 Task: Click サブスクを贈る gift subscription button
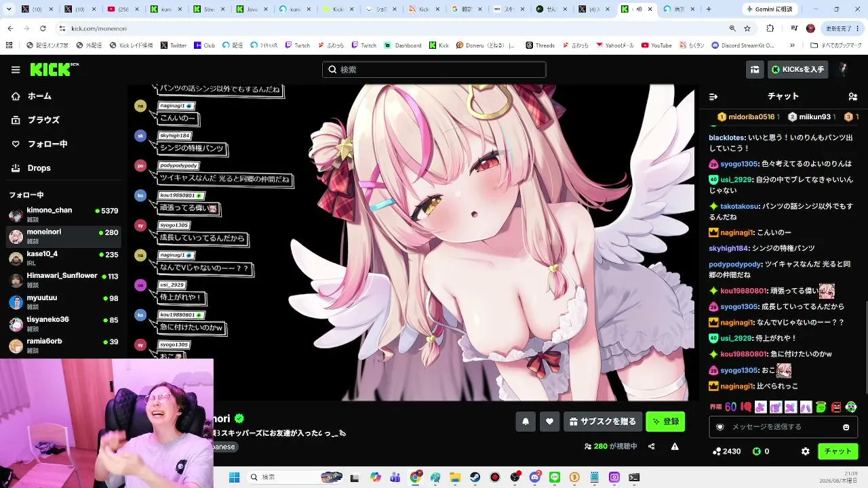[602, 422]
